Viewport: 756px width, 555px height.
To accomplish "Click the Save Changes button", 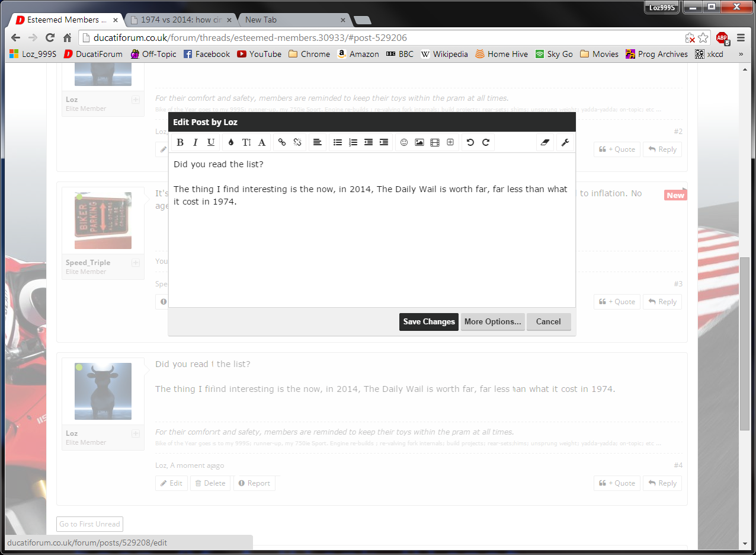I will (428, 322).
